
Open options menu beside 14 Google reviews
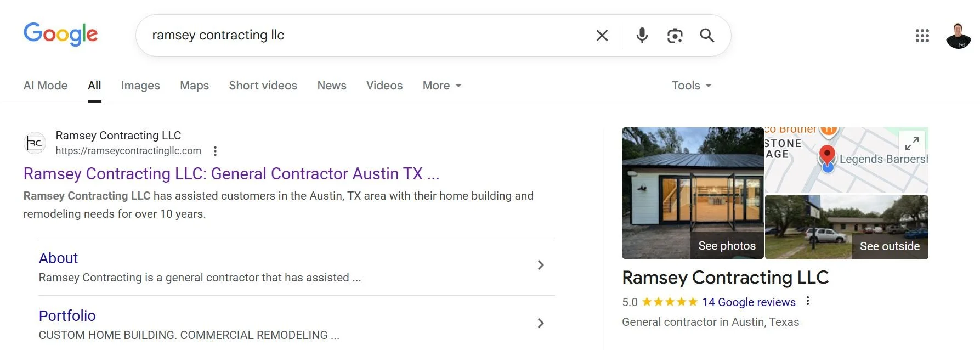(x=807, y=301)
